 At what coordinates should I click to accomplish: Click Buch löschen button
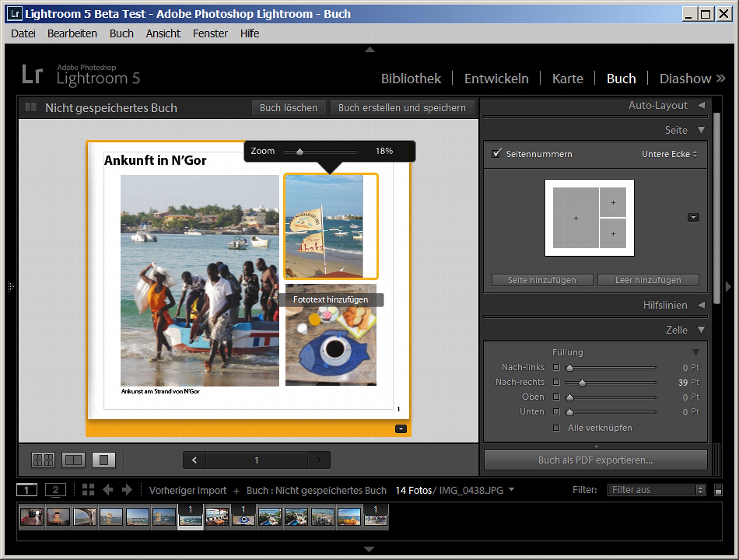click(289, 108)
